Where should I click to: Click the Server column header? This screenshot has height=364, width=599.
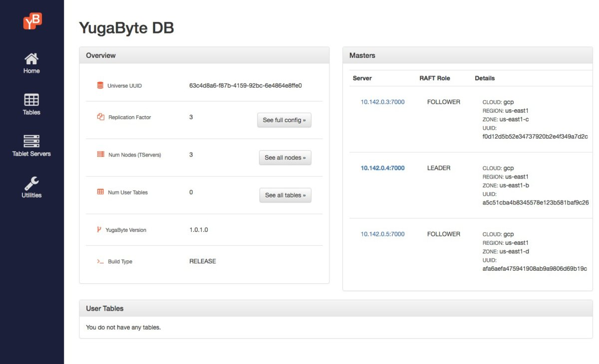pos(362,78)
